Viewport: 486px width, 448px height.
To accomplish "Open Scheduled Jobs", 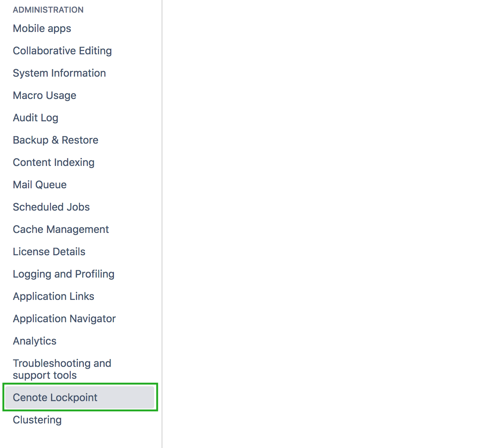I will click(51, 207).
